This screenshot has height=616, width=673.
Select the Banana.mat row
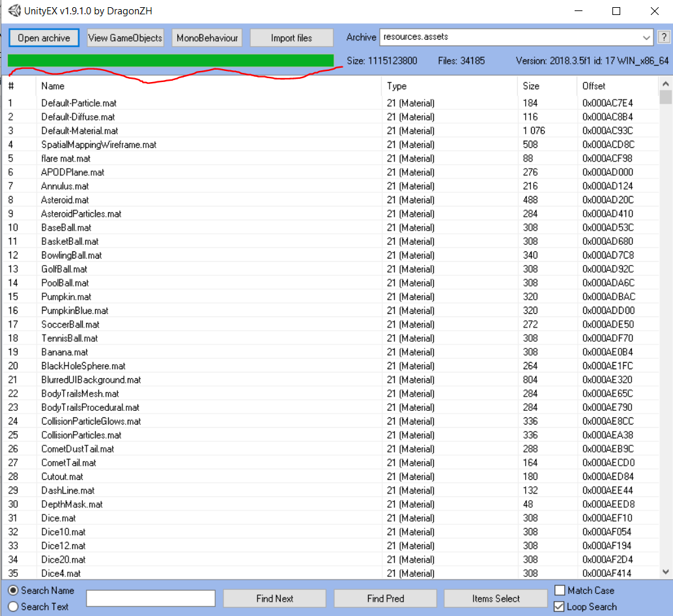click(331, 352)
